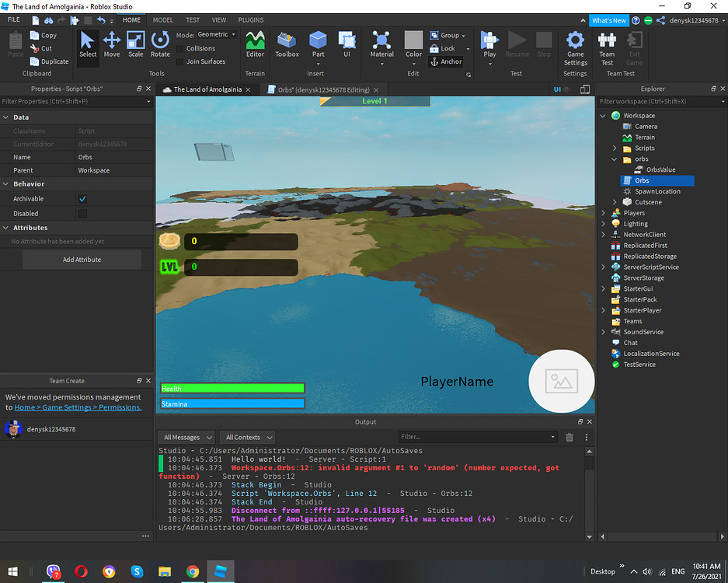This screenshot has width=728, height=583.
Task: Toggle the Collisions checkbox
Action: click(x=180, y=49)
